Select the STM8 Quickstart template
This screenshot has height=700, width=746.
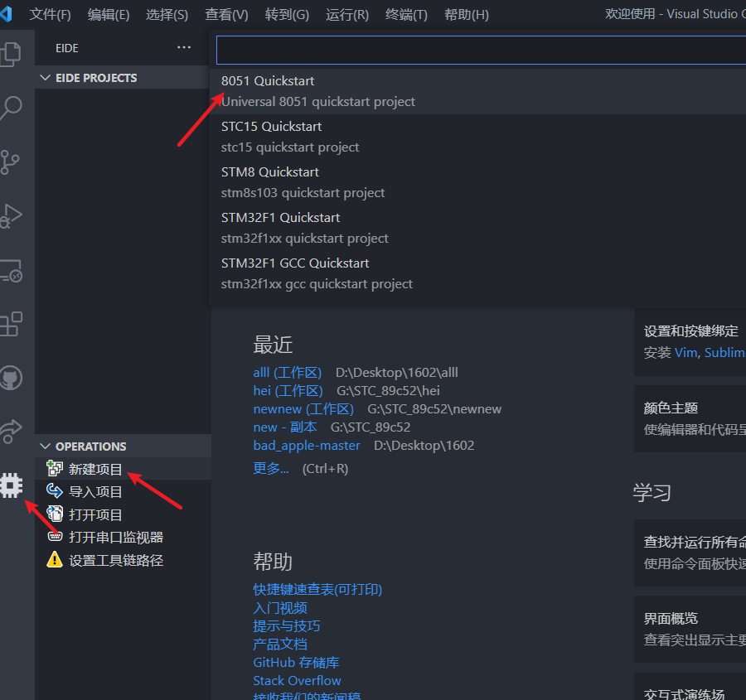(477, 182)
